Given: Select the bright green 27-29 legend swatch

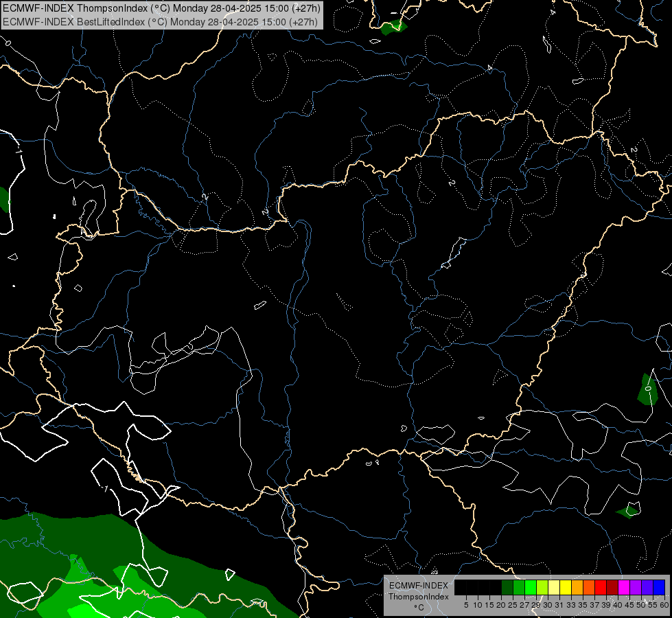Looking at the screenshot, I should [531, 587].
